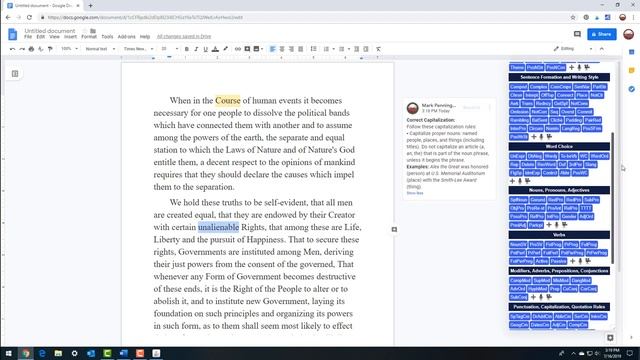Image resolution: width=640 pixels, height=360 pixels.
Task: Click the add-on panel vertical scrollbar
Action: (x=612, y=198)
